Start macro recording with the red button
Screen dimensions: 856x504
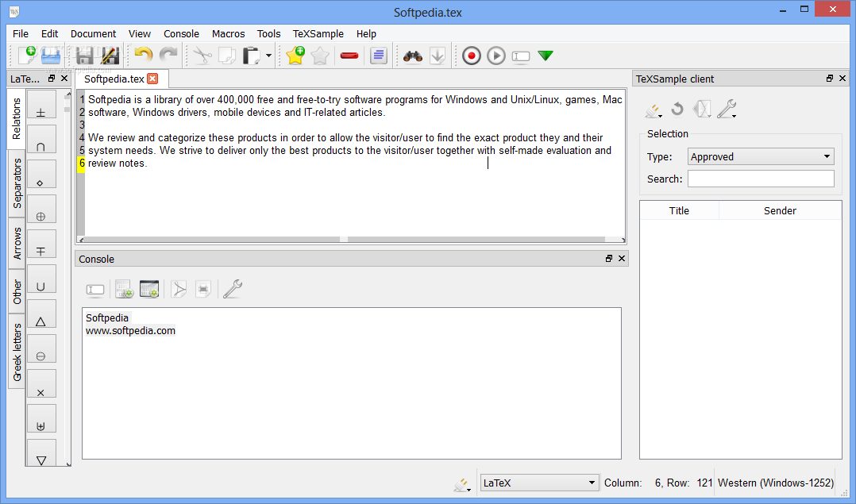pyautogui.click(x=472, y=56)
